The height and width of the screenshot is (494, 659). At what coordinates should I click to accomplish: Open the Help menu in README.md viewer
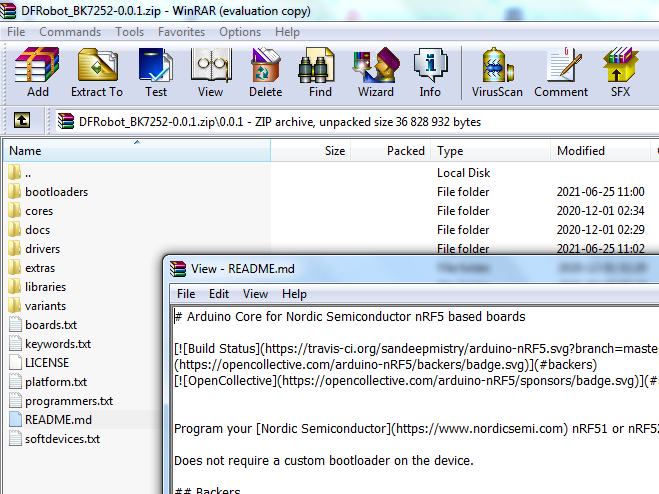(x=294, y=294)
